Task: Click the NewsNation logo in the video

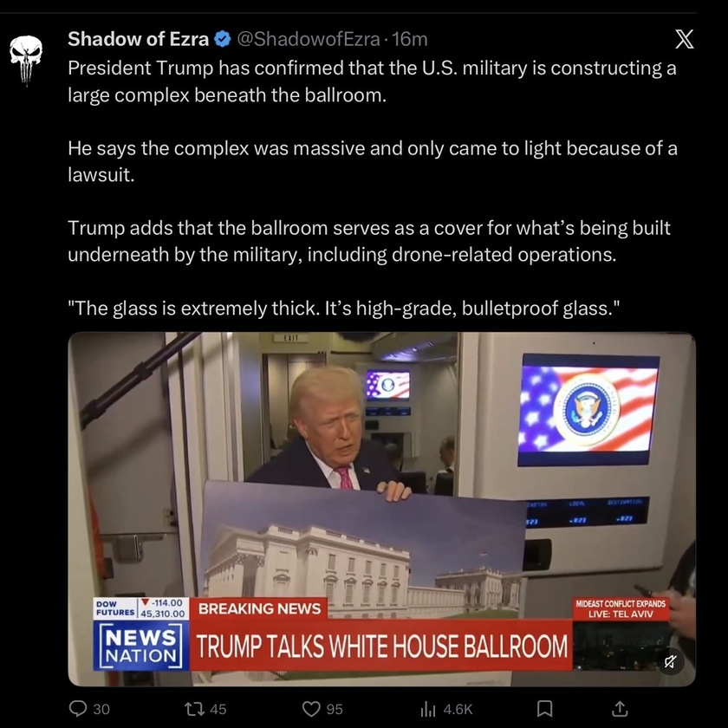Action: (x=140, y=646)
